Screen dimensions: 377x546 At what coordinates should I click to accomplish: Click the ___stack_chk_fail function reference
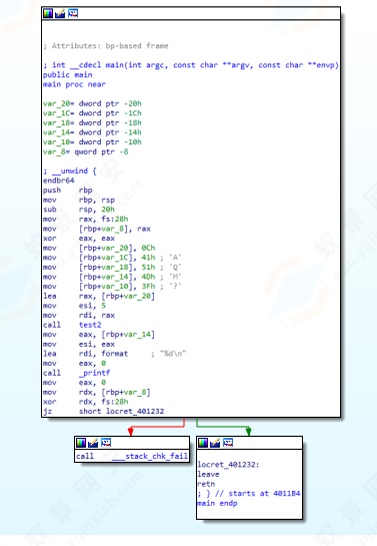(x=150, y=456)
